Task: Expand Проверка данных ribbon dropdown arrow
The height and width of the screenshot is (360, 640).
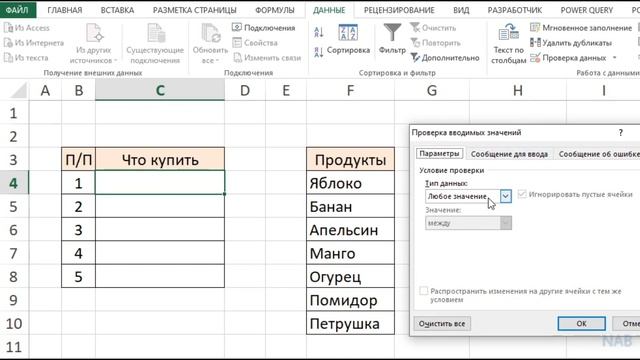Action: click(614, 58)
